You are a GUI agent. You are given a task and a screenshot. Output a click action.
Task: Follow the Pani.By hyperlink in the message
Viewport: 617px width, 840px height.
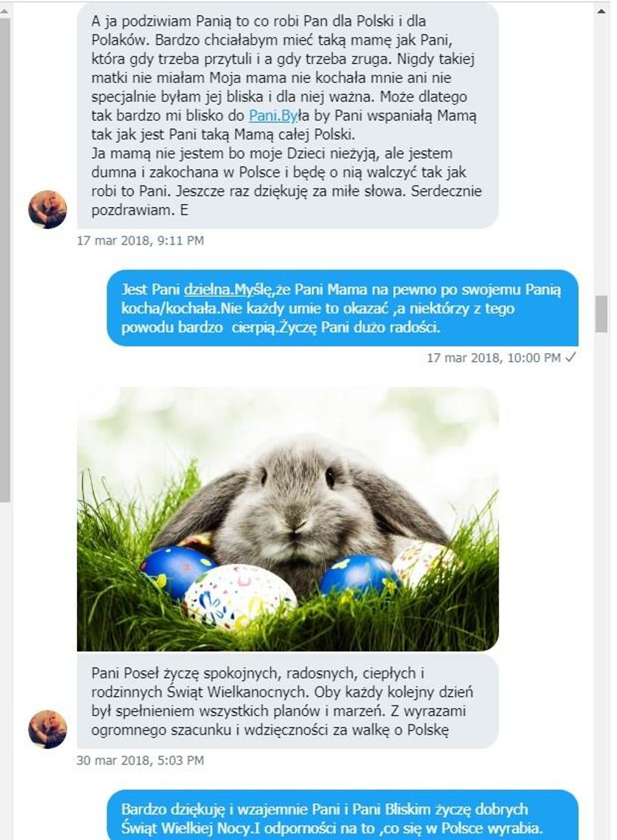point(273,115)
